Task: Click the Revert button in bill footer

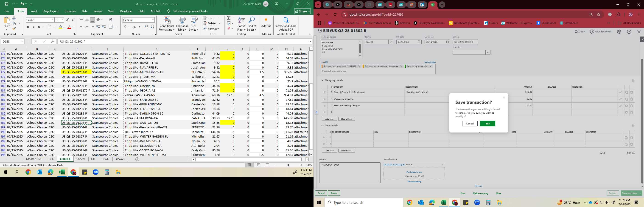Action: tap(334, 193)
